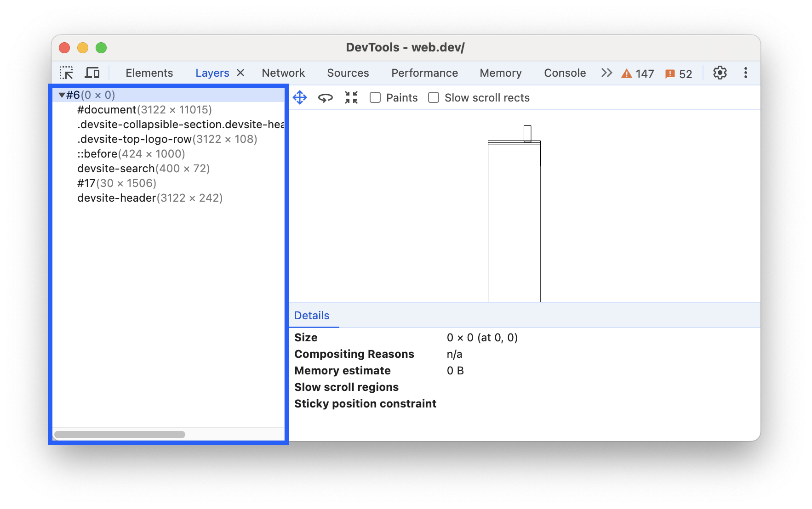Click the 52 issues indicator

679,74
